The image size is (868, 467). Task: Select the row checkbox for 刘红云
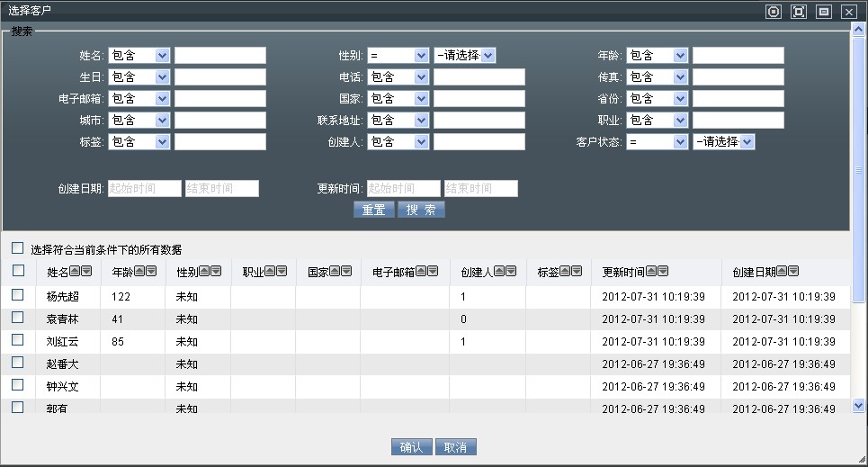click(x=18, y=340)
